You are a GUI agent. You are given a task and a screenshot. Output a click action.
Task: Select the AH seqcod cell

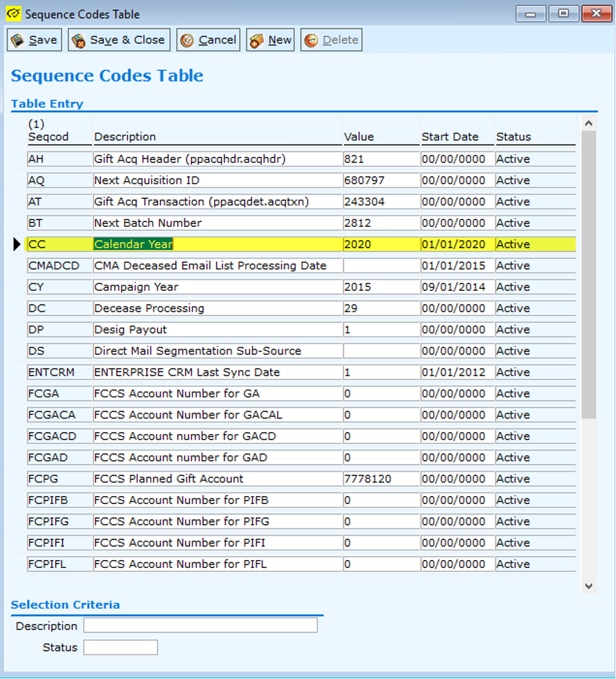[x=60, y=159]
